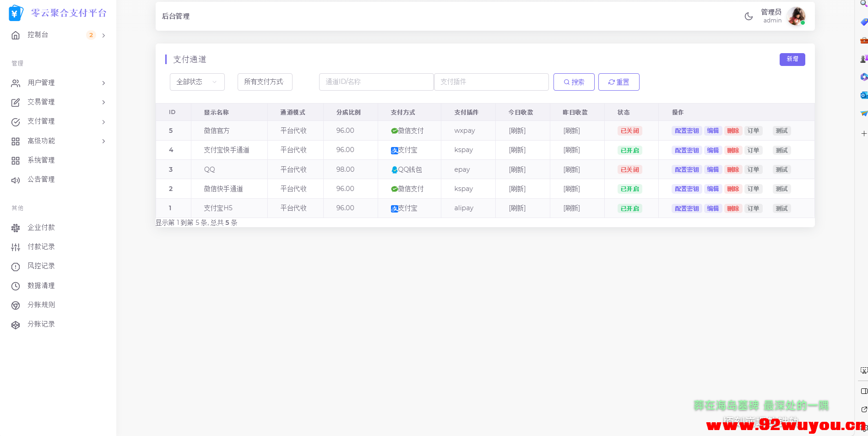Disable the 支付宝H5 channel marked 已开启
The image size is (868, 436).
pos(629,208)
